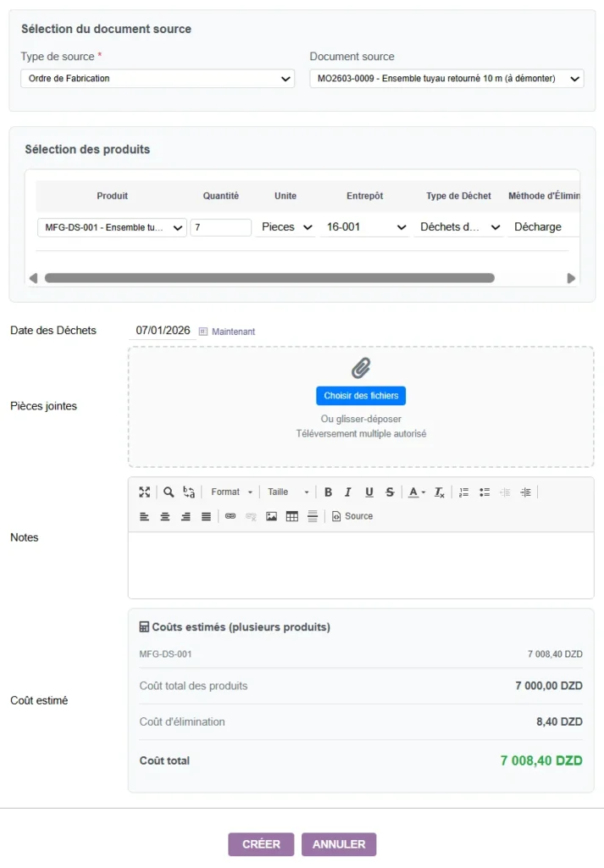Edit the Quantité input field
Viewport: 604px width, 868px height.
(x=220, y=227)
